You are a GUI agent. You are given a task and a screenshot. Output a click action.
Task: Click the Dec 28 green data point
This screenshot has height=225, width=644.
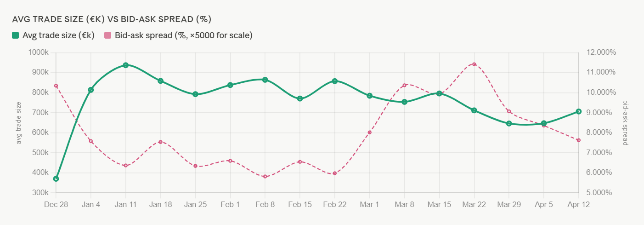56,179
